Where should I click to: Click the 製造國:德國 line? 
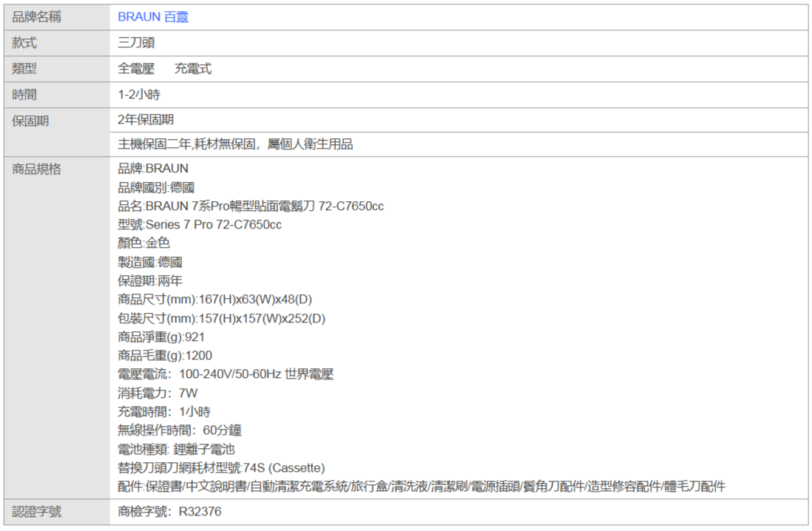(149, 262)
